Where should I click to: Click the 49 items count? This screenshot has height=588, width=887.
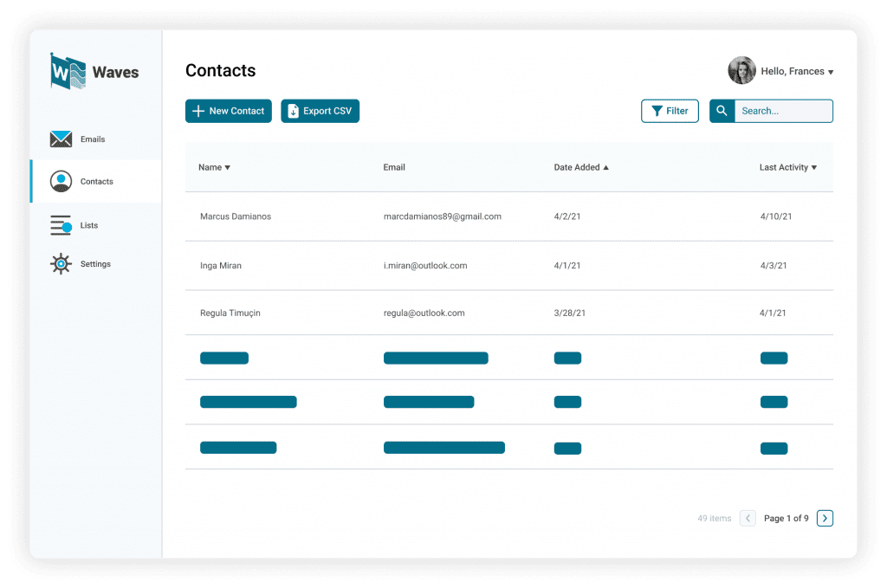[x=715, y=519]
